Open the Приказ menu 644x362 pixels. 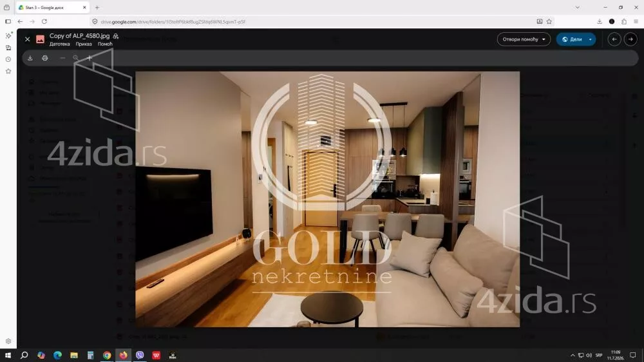(84, 44)
